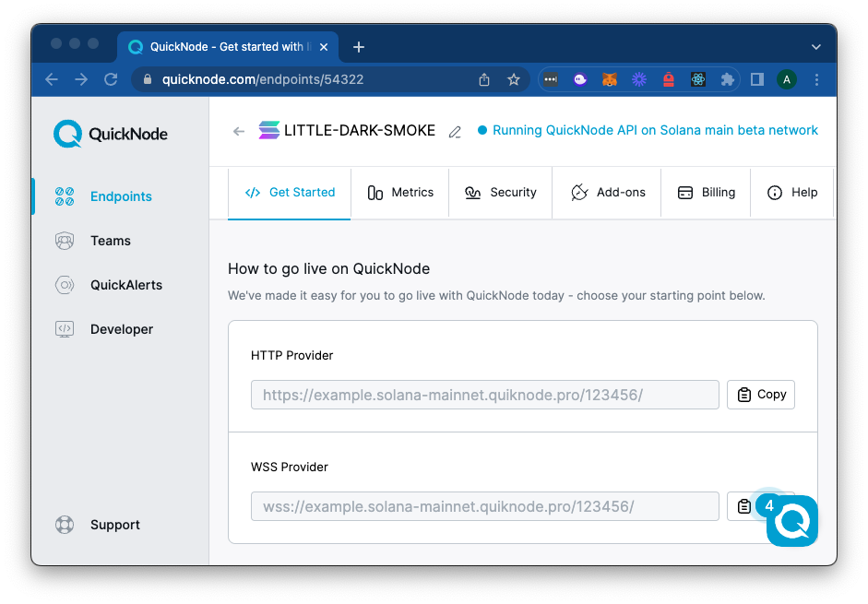Open the profile avatar menu
Screen dimensions: 868x604
coord(786,80)
